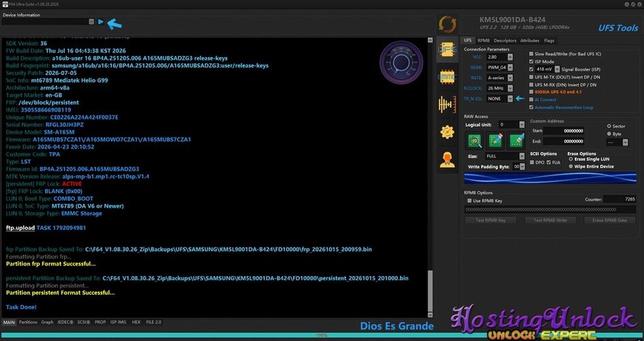Open the EMMC chip module icon
This screenshot has height=341, width=644.
pyautogui.click(x=447, y=77)
